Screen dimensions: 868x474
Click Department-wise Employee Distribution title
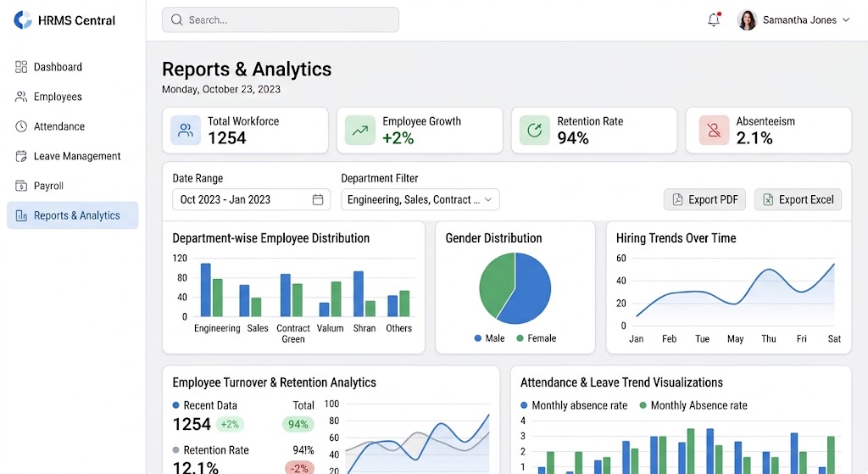pos(270,238)
